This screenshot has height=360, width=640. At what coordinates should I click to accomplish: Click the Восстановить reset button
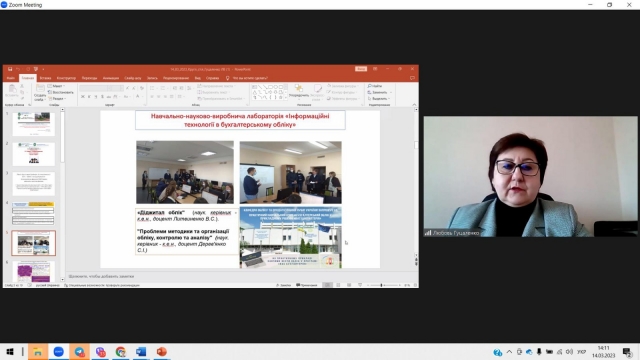pyautogui.click(x=61, y=92)
